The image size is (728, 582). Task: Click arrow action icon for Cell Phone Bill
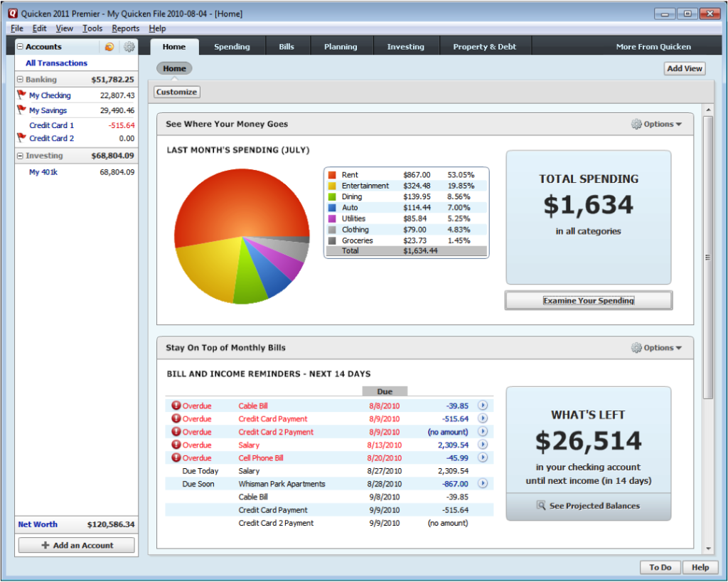(483, 457)
